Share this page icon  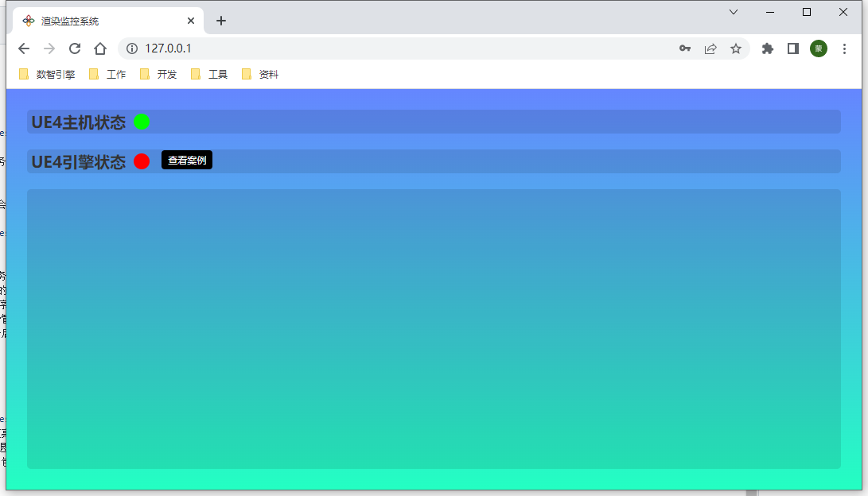[710, 48]
